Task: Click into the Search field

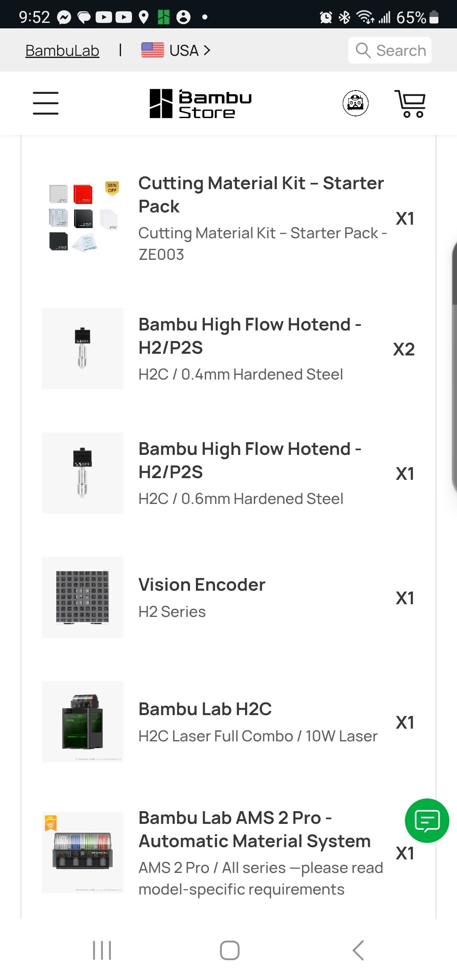Action: pyautogui.click(x=400, y=50)
